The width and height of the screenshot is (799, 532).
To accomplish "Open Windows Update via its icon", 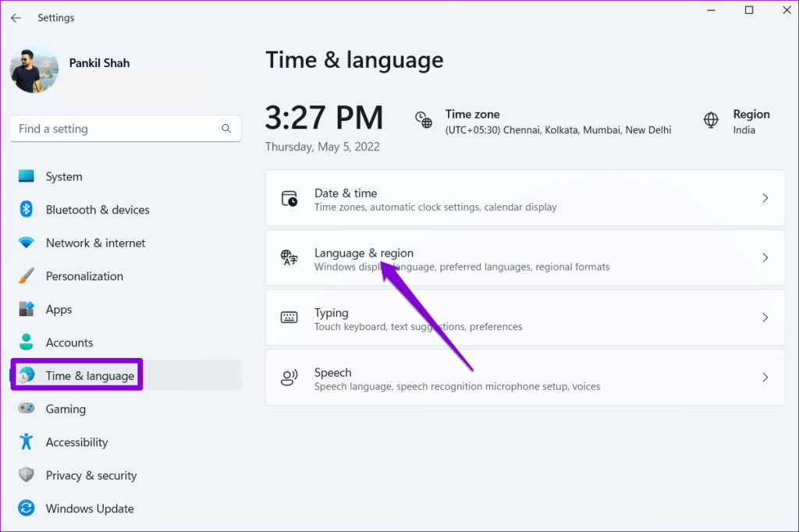I will [x=27, y=508].
